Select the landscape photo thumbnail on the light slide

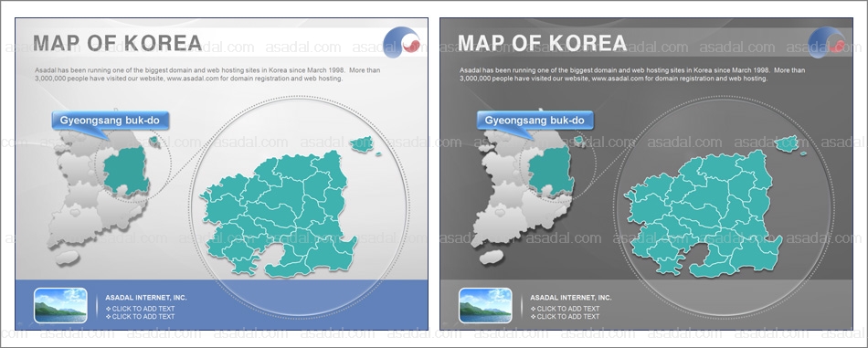coord(60,305)
